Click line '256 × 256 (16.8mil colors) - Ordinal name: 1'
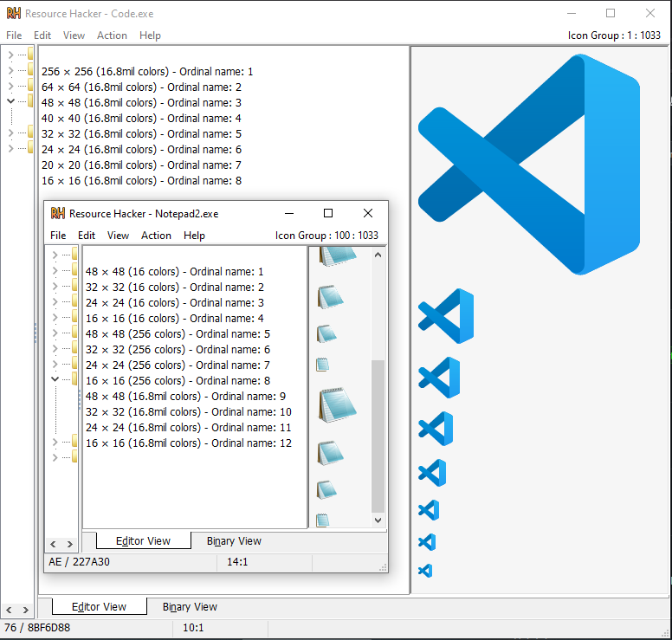672x640 pixels. click(x=147, y=71)
